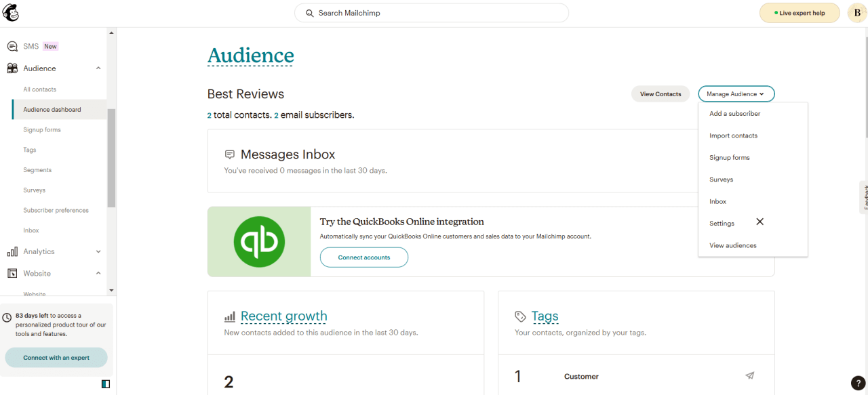The image size is (868, 395).
Task: Open the Recent growth link
Action: pos(284,316)
